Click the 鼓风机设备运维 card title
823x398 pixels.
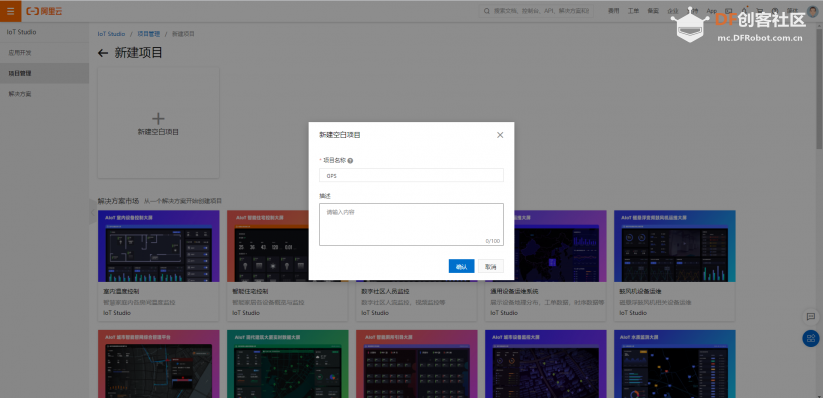640,291
